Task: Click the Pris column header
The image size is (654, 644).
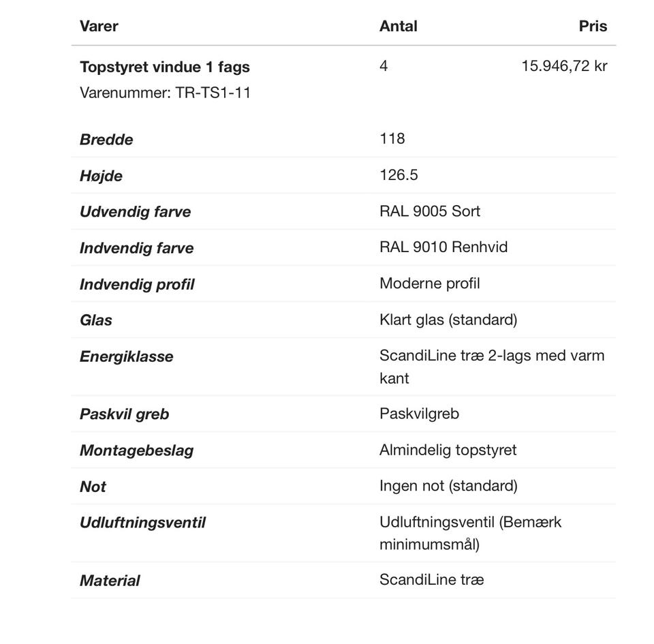Action: 592,27
